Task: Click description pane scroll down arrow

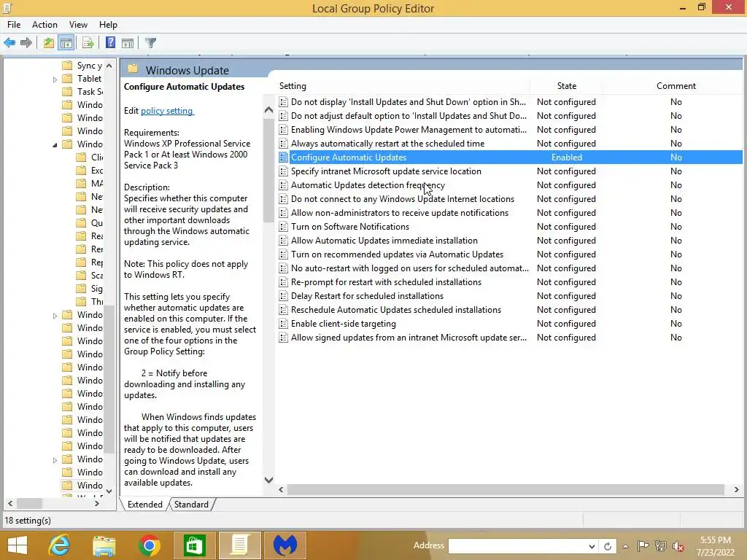Action: tap(268, 480)
